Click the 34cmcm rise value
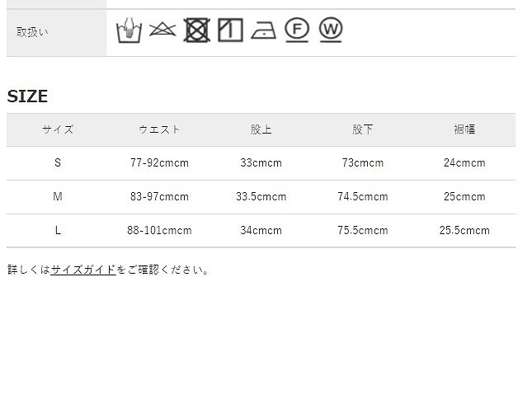The height and width of the screenshot is (418, 532). [261, 231]
